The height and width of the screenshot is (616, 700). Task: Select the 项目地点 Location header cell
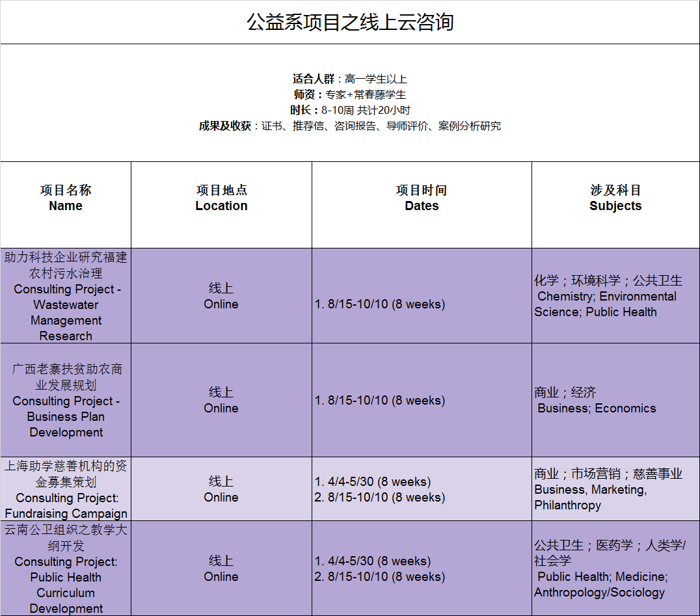click(221, 198)
